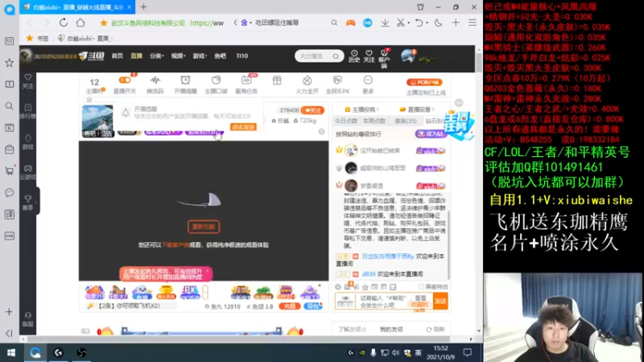This screenshot has height=362, width=644.
Task: Open 主播投稿 link
Action: [x=361, y=109]
